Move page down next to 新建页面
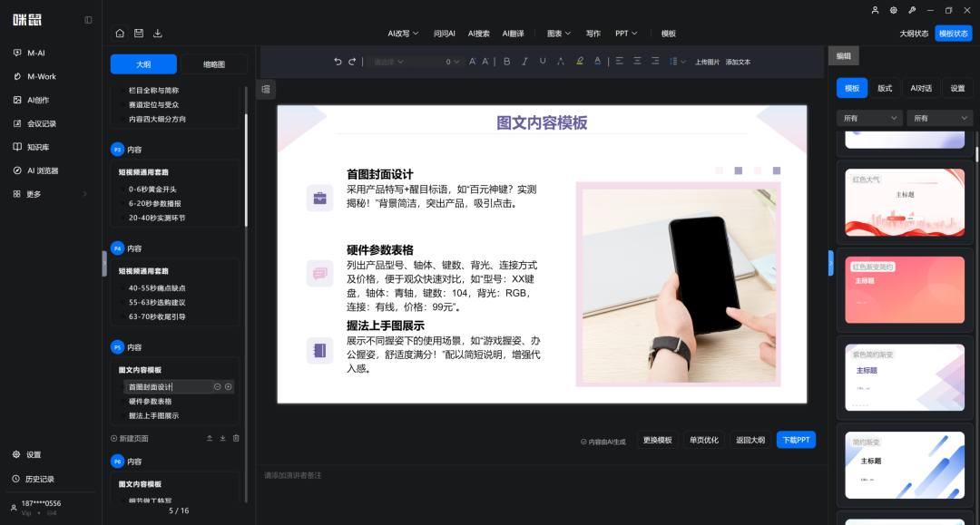The width and height of the screenshot is (980, 525). pos(222,438)
